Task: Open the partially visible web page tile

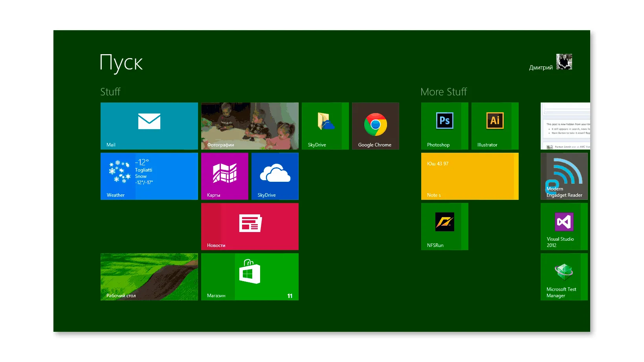Action: (x=565, y=126)
